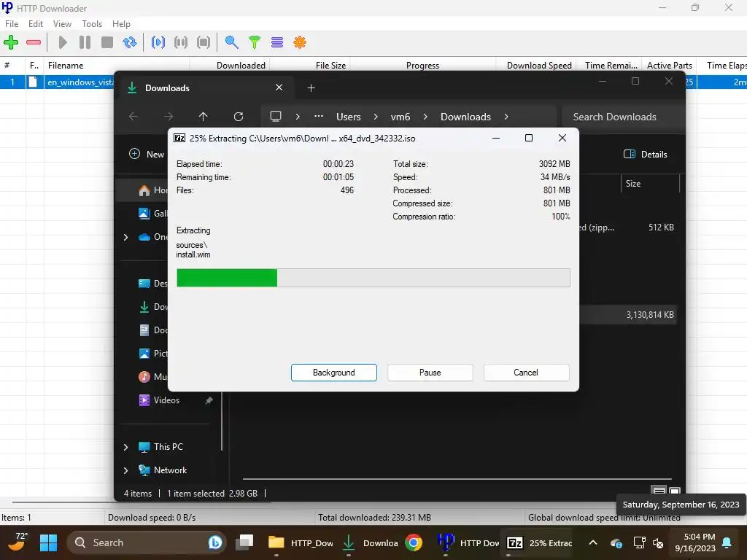Expand chevron after vm6 breadcrumb
This screenshot has height=560, width=747.
coord(425,117)
